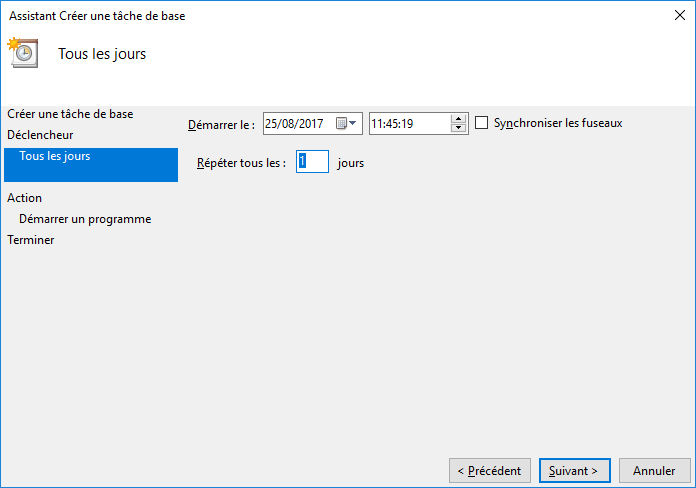Expand the start date dropdown arrow
Viewport: 696px width, 488px height.
pyautogui.click(x=352, y=123)
